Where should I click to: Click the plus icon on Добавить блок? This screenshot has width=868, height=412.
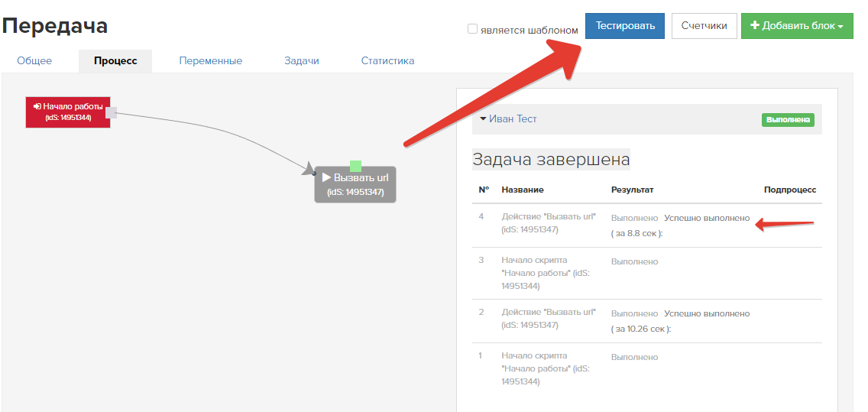point(754,25)
